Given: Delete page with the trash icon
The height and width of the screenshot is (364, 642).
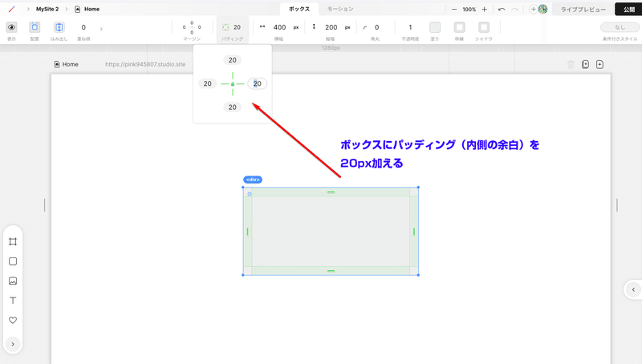Looking at the screenshot, I should click(x=571, y=64).
